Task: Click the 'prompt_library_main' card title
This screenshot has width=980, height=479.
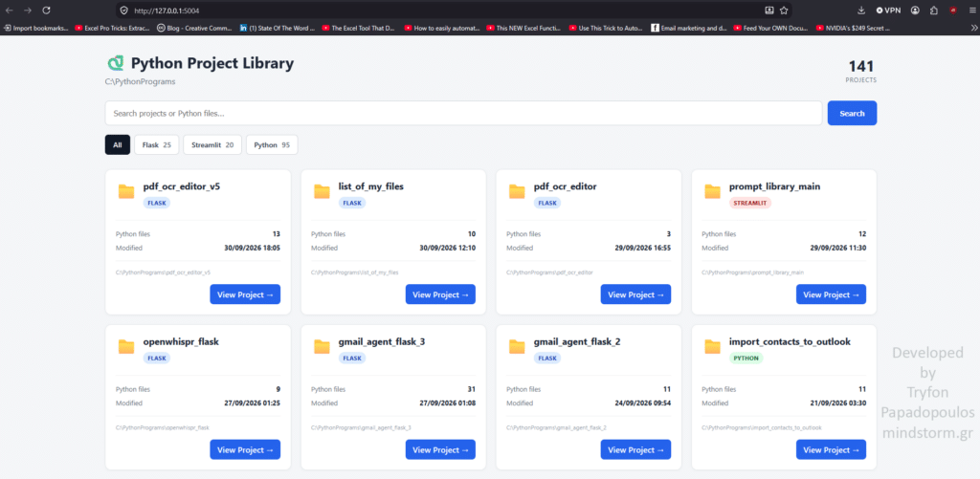Action: pyautogui.click(x=774, y=186)
